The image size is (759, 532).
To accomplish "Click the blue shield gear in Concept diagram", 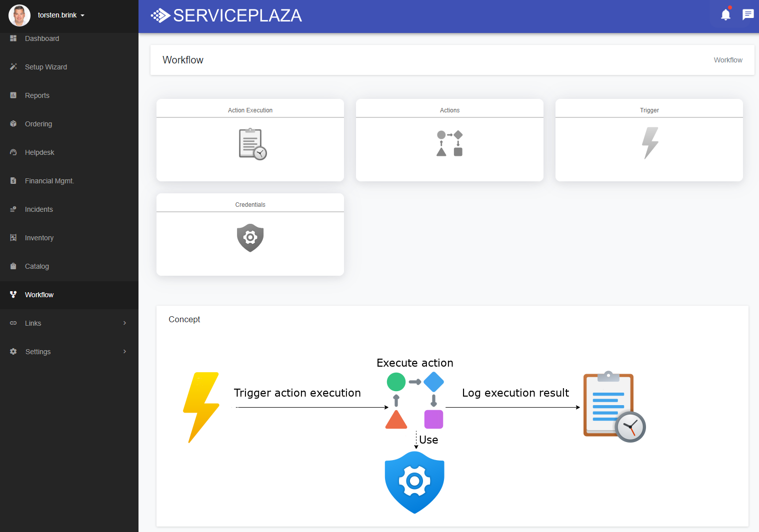I will (414, 483).
